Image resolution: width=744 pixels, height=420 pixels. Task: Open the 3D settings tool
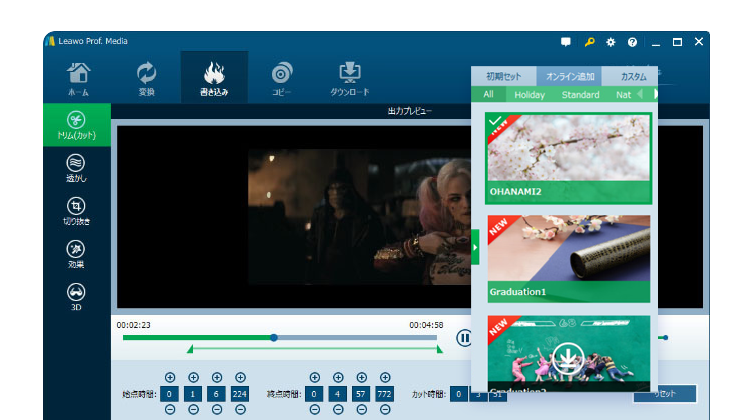click(76, 297)
